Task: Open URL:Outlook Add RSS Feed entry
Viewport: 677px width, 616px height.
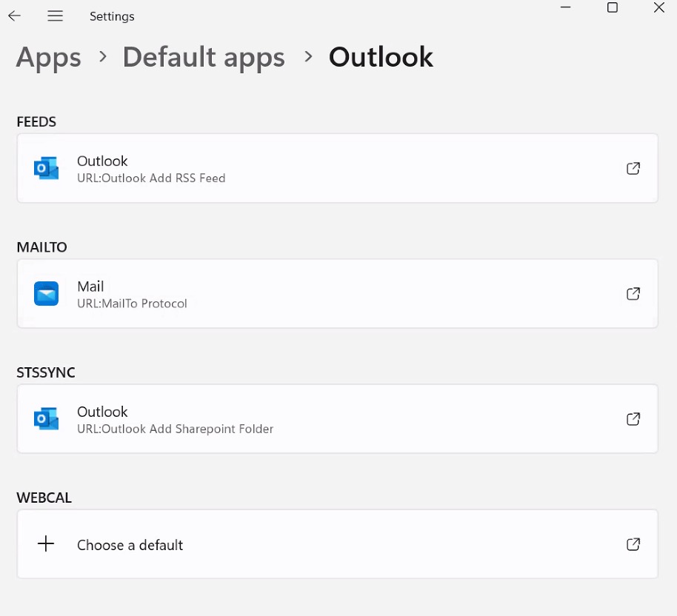Action: coord(337,168)
